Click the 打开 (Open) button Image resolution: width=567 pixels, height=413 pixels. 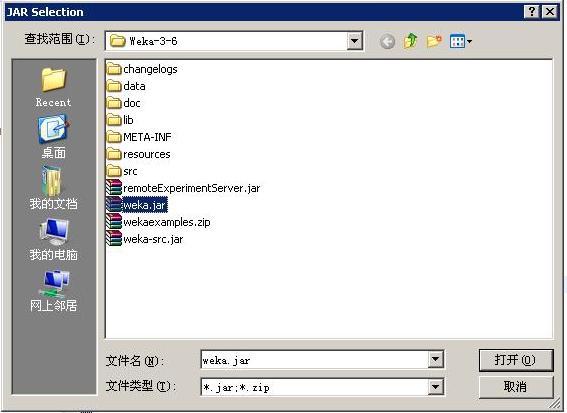516,360
